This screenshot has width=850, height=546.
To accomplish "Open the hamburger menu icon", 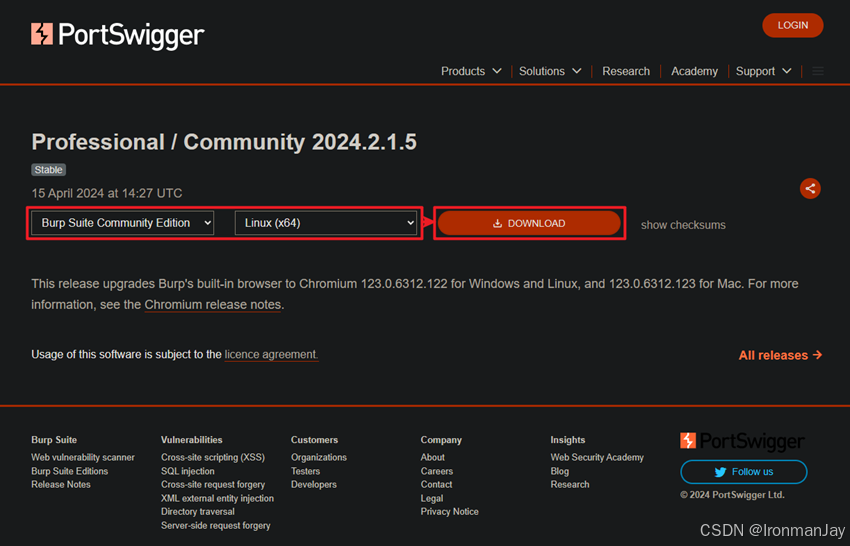I will coord(817,71).
